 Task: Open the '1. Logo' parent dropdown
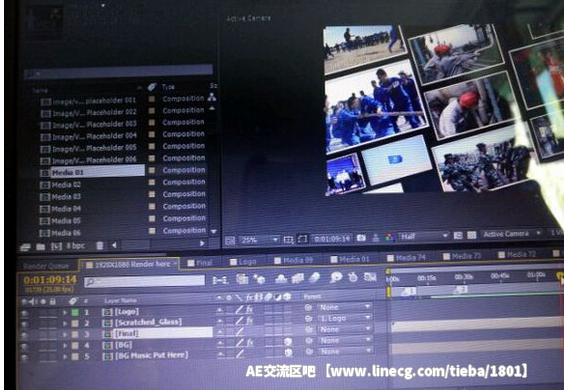click(345, 318)
